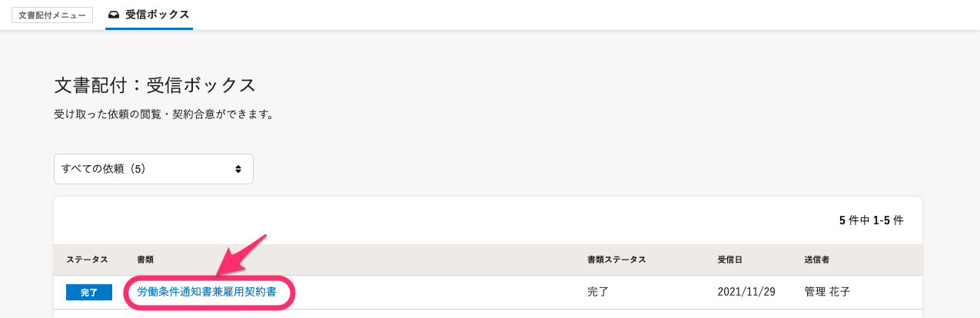The height and width of the screenshot is (318, 980).
Task: Click the blue 完了 status badge
Action: (x=89, y=293)
